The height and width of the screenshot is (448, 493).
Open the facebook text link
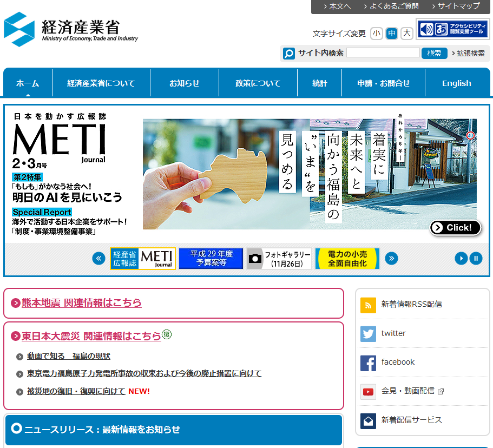(x=398, y=362)
